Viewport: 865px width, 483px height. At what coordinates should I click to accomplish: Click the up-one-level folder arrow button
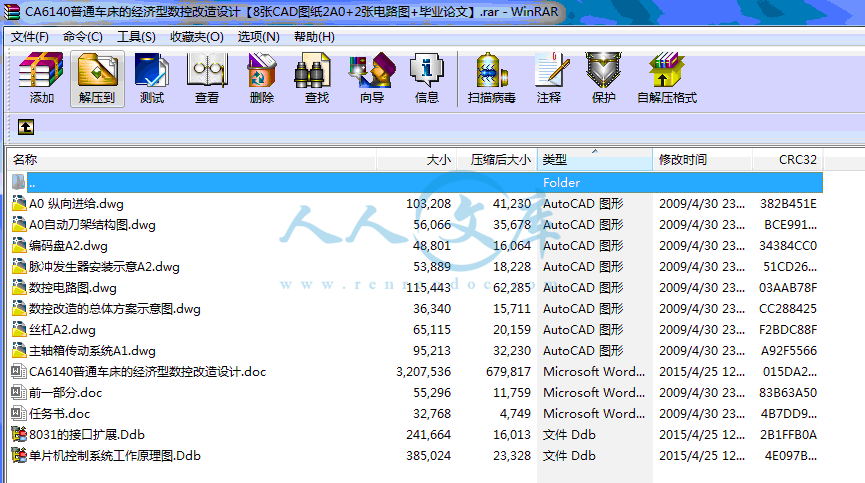pyautogui.click(x=26, y=127)
